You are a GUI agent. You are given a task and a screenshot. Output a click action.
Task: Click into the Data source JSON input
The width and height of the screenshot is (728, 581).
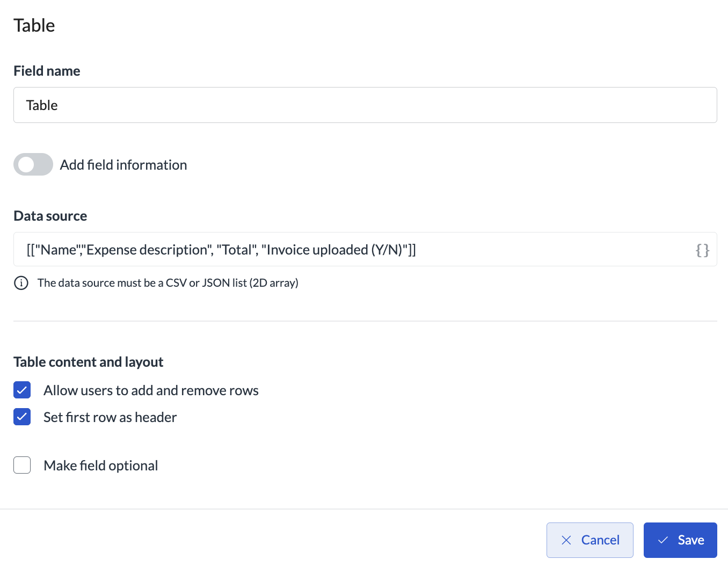pyautogui.click(x=365, y=249)
